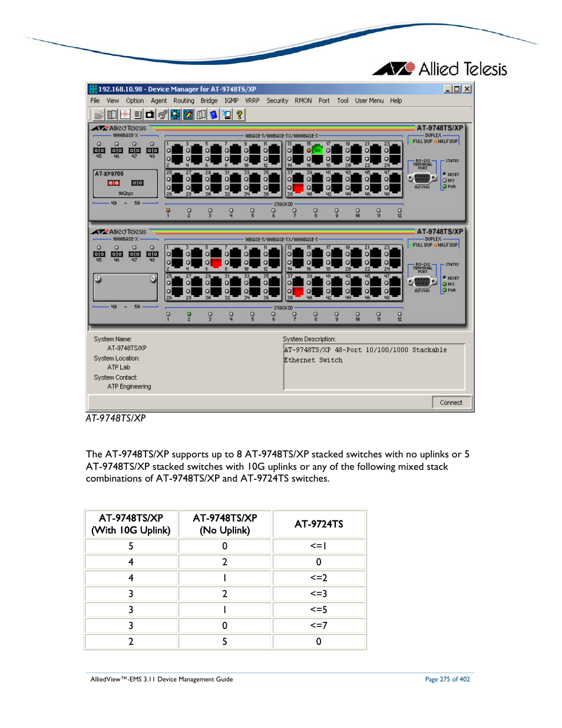Click the System Description text box
The image size is (562, 728).
pos(374,367)
